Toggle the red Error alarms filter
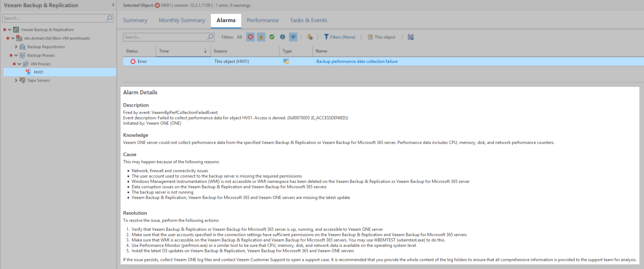The width and height of the screenshot is (644, 269). [x=250, y=37]
